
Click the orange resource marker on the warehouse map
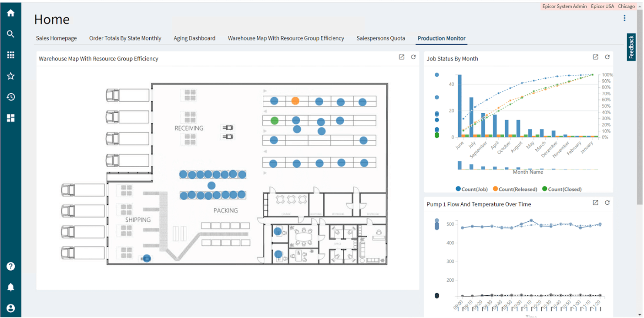tap(295, 101)
